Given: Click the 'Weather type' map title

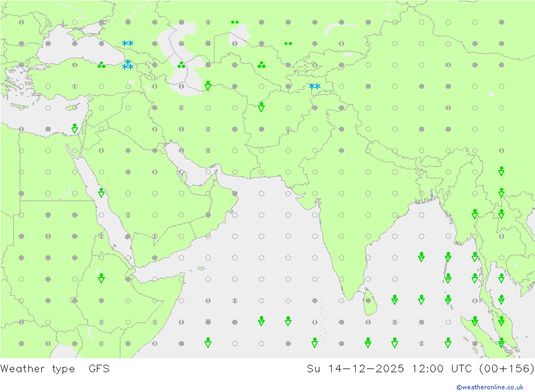Looking at the screenshot, I should (37, 368).
